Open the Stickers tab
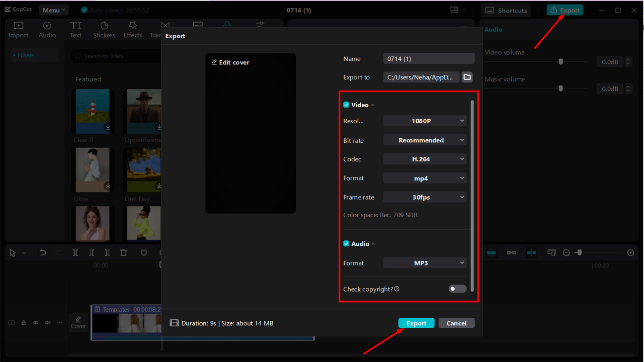644x362 pixels. 104,30
